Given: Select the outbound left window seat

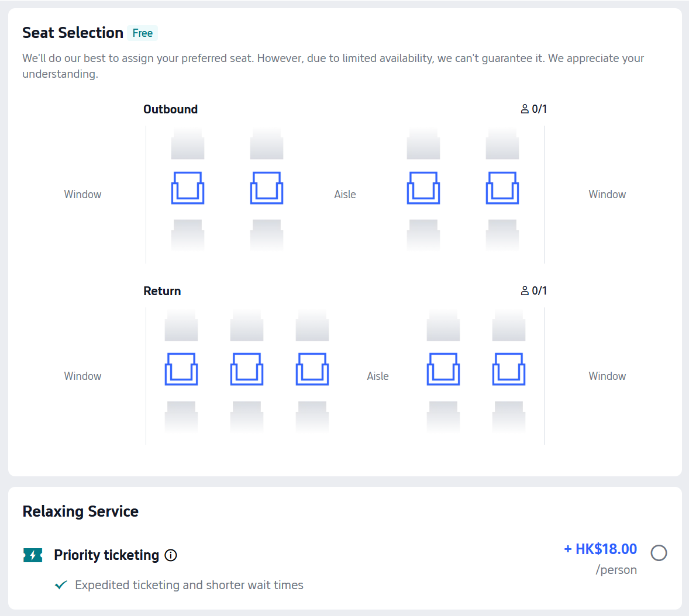Looking at the screenshot, I should [x=188, y=188].
